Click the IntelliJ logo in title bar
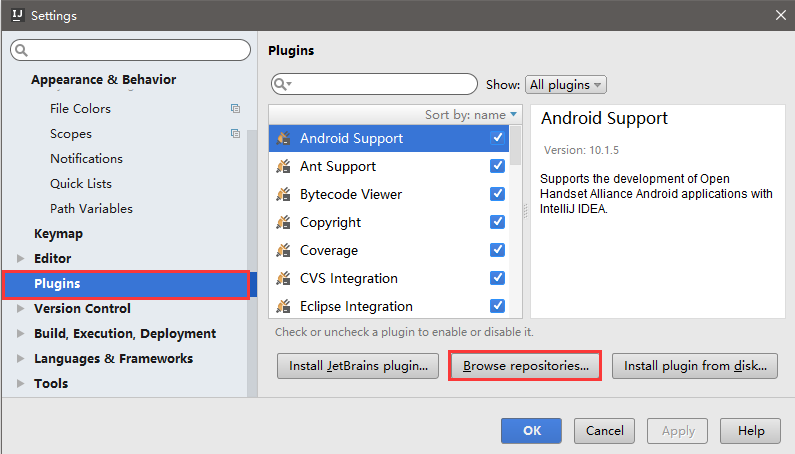The width and height of the screenshot is (795, 454). pyautogui.click(x=17, y=15)
